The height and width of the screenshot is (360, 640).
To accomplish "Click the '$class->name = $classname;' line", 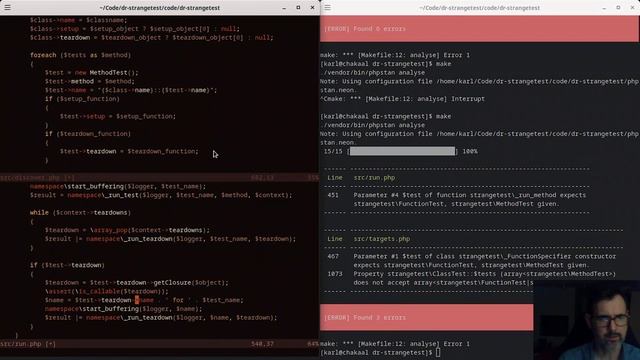I will click(x=78, y=20).
